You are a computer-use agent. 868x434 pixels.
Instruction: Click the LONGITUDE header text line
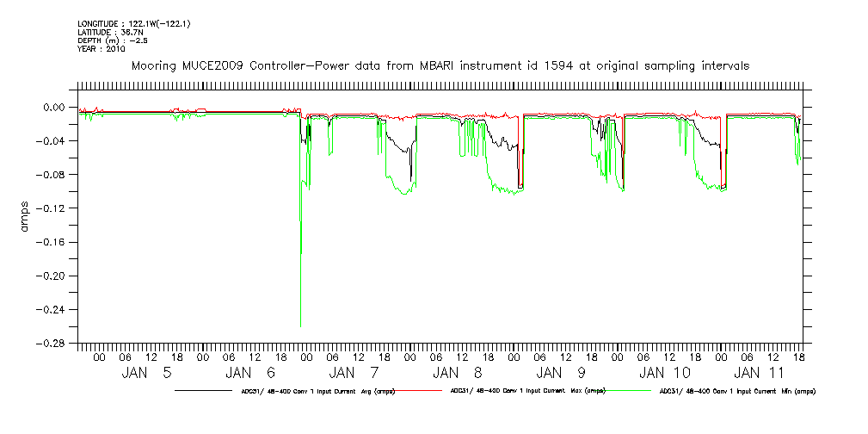133,23
